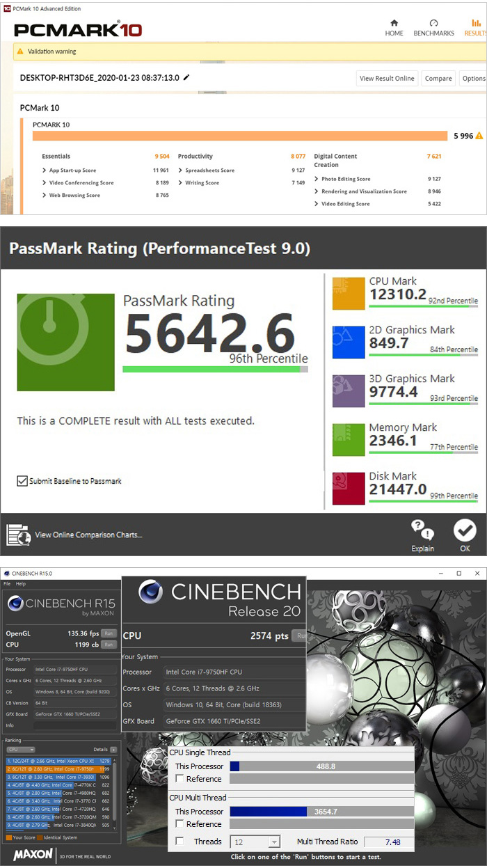Click the Info field in Cinebench R15
Image resolution: width=487 pixels, height=868 pixels.
[74, 725]
